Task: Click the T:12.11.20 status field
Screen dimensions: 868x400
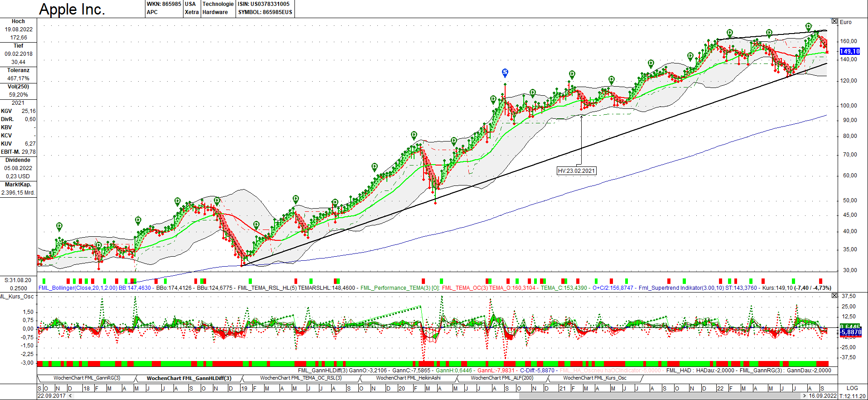Action: 853,396
